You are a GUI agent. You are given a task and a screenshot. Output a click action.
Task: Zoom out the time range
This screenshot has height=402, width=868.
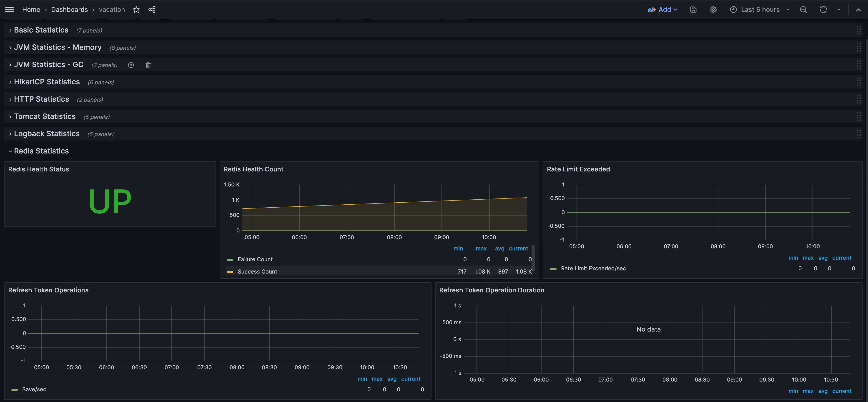pos(803,9)
